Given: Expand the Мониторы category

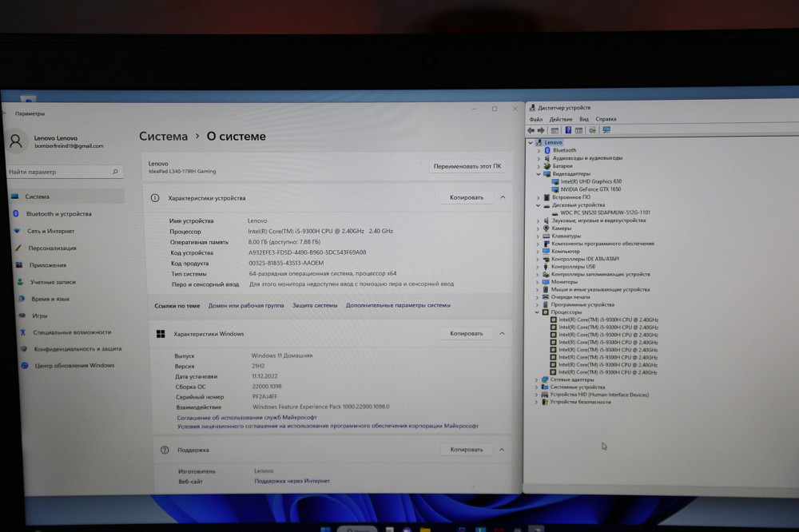Looking at the screenshot, I should click(535, 281).
